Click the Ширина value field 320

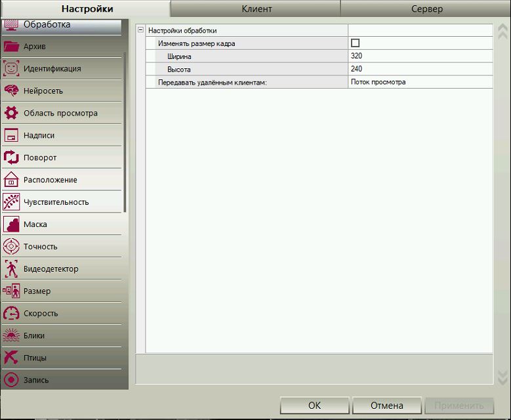click(x=420, y=56)
